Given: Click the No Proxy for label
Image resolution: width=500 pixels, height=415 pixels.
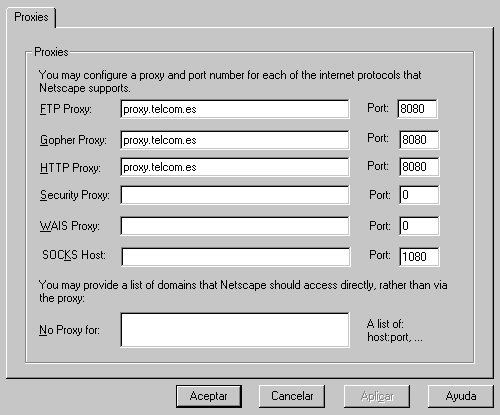Looking at the screenshot, I should (69, 330).
